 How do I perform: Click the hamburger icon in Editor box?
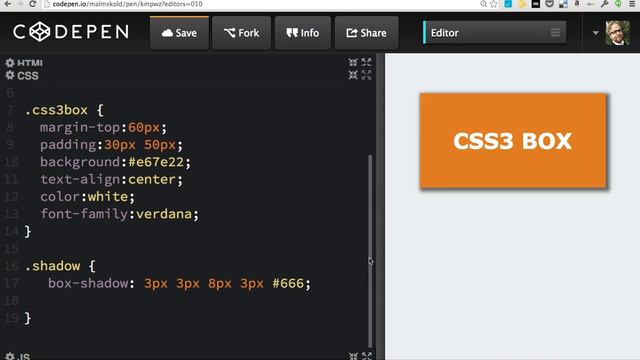click(x=555, y=33)
